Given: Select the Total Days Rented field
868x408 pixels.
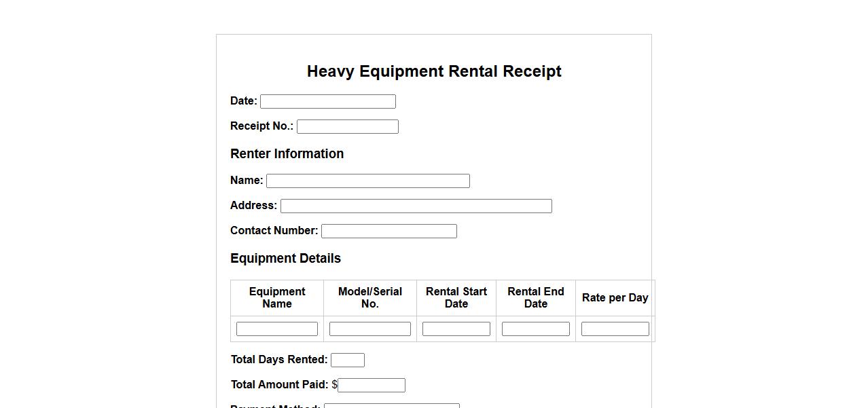Looking at the screenshot, I should (347, 360).
